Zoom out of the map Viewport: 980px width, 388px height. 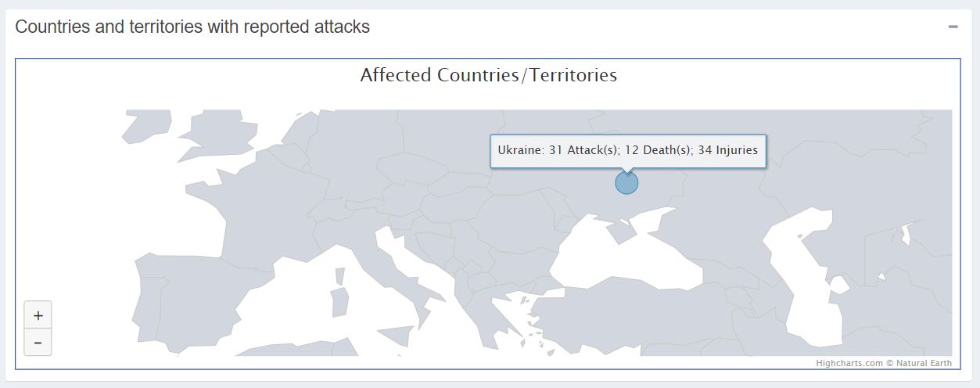pos(38,342)
